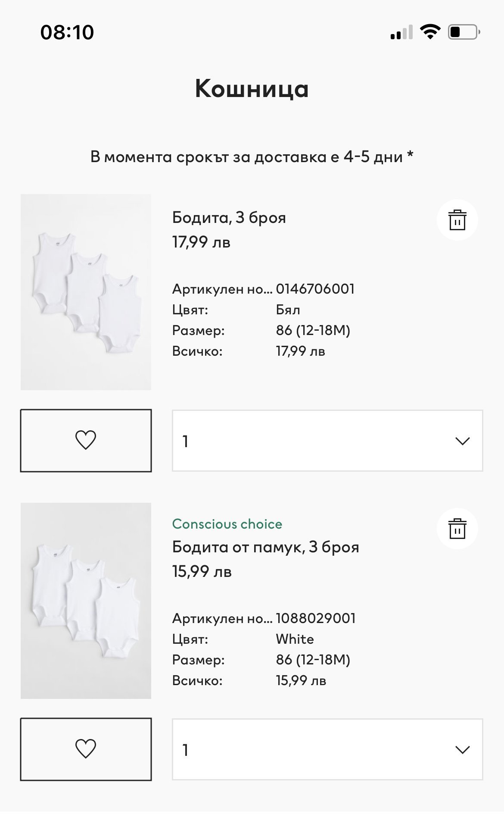
Task: Open the product image for Бодита, 3 броя
Action: [x=86, y=292]
